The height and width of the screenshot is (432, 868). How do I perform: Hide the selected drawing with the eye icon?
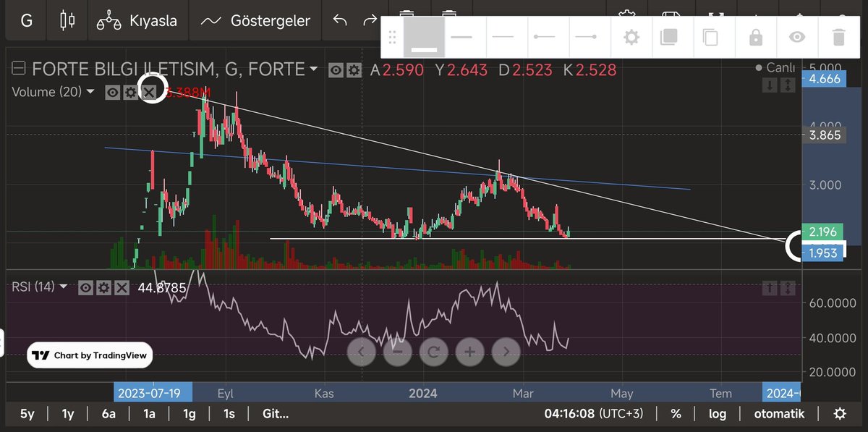[x=797, y=36]
